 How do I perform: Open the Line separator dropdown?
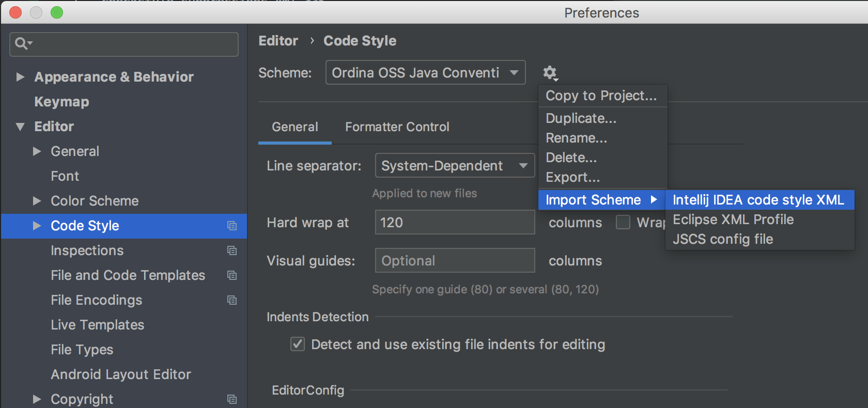point(455,166)
